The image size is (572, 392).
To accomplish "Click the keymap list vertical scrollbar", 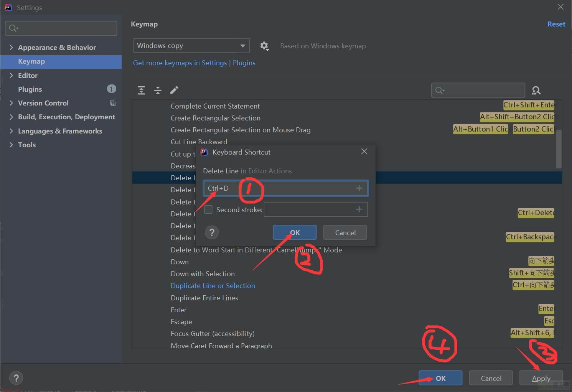I will pos(559,149).
